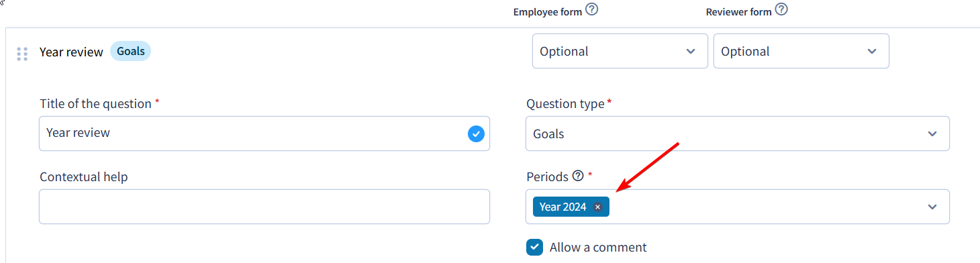Click the Periods help question-mark icon

coord(578,176)
